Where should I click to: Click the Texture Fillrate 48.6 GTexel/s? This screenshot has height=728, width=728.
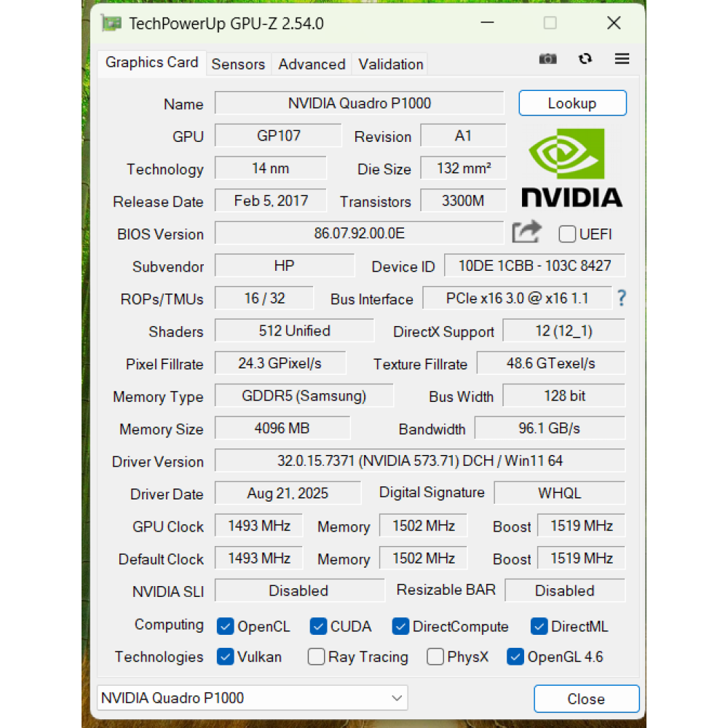click(x=550, y=363)
